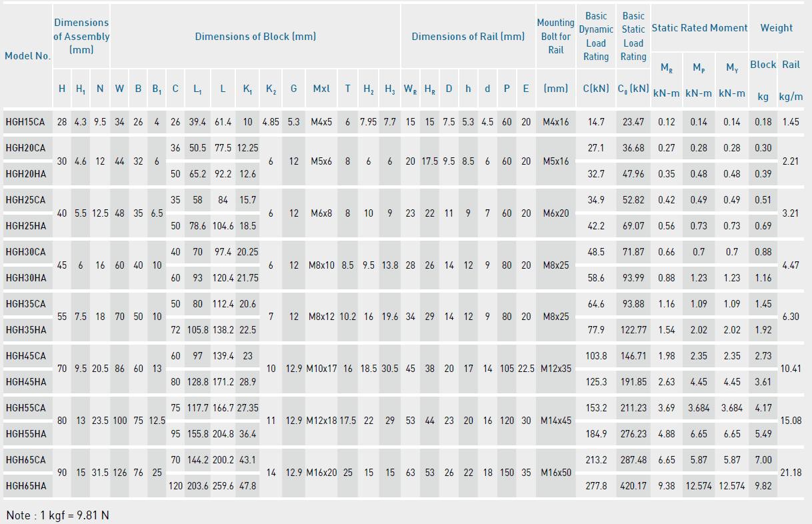Click the M16x50 mounting bolt cell
This screenshot has height=524, width=812.
pos(555,473)
